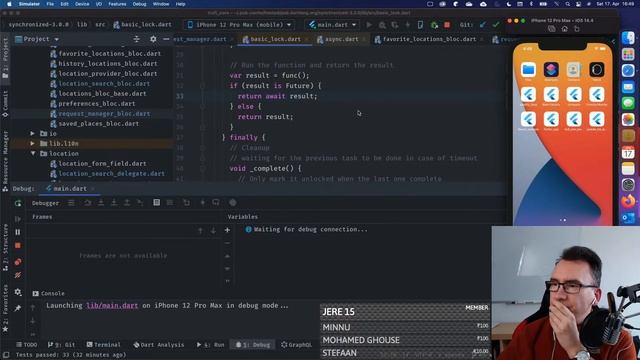Click the Collapse All icon in Project panel
The width and height of the screenshot is (640, 360).
pos(137,39)
